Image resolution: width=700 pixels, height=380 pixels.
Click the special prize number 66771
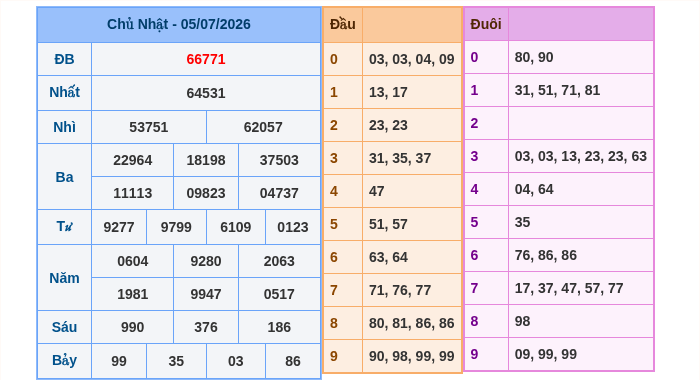click(x=206, y=59)
